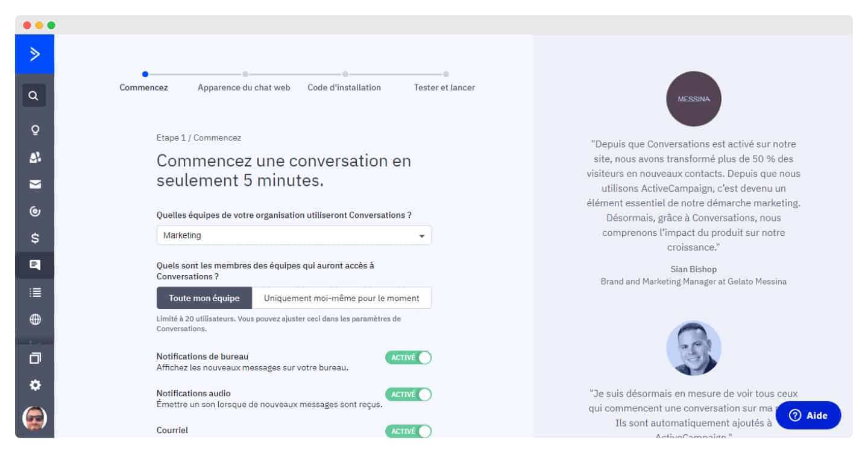
Task: Open the stacked windows icon in sidebar
Action: tap(35, 358)
